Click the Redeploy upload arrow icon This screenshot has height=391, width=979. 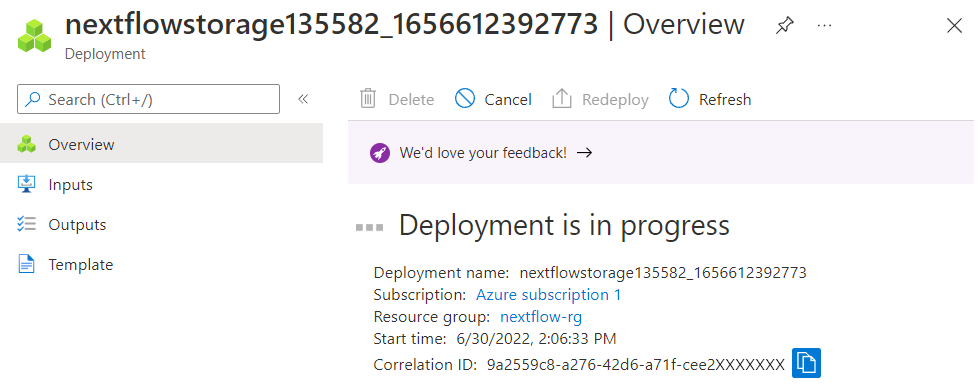coord(562,99)
